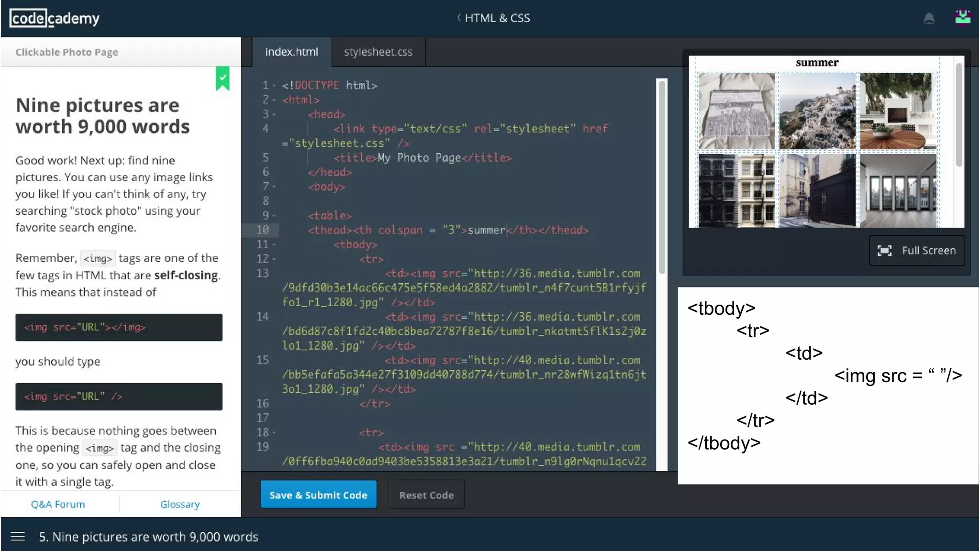This screenshot has width=980, height=551.
Task: Collapse code fold arrow on line 1
Action: [274, 86]
